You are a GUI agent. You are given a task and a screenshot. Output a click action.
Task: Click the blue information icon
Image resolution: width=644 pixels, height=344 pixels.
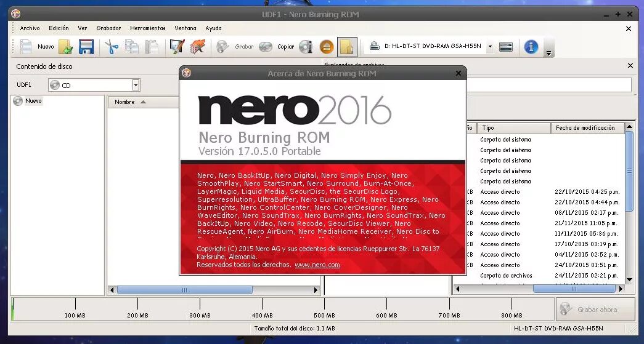click(x=531, y=47)
